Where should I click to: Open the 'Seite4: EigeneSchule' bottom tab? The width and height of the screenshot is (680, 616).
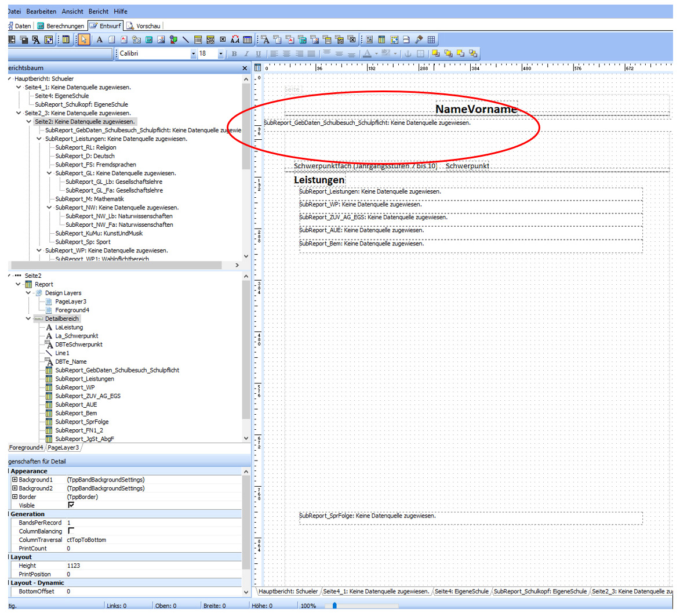[461, 591]
